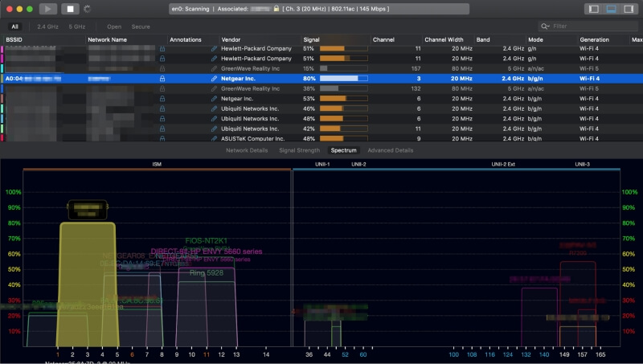
Task: Sort by Annotations column header
Action: click(x=186, y=39)
